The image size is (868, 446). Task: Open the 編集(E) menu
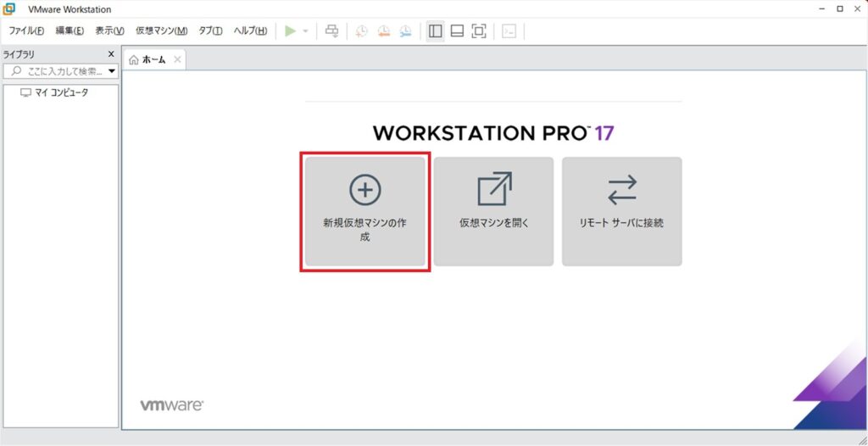pyautogui.click(x=70, y=31)
